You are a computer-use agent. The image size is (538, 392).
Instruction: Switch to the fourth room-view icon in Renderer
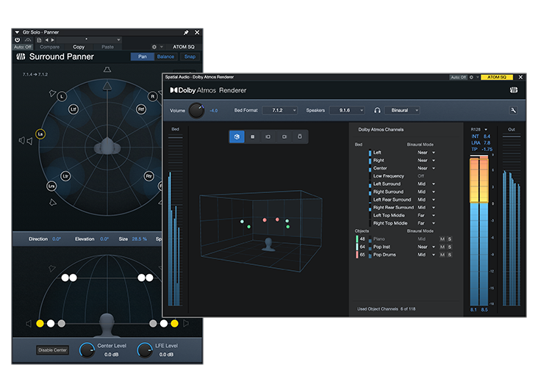pyautogui.click(x=284, y=137)
